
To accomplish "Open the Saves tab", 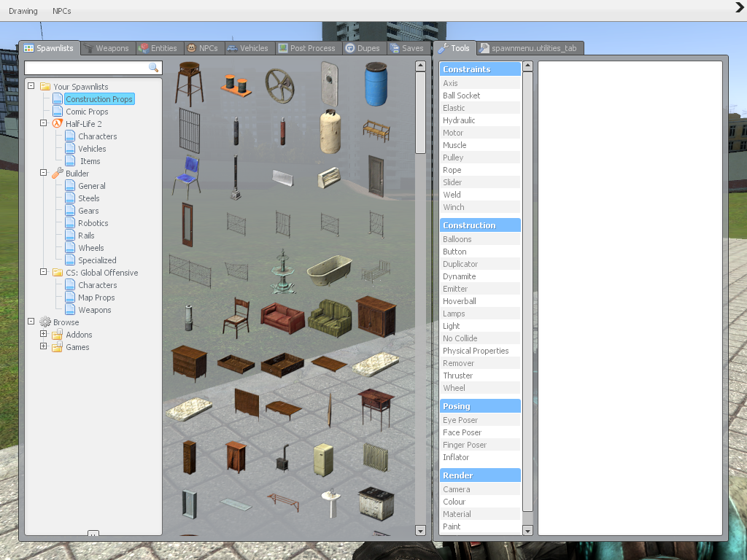I will click(407, 48).
